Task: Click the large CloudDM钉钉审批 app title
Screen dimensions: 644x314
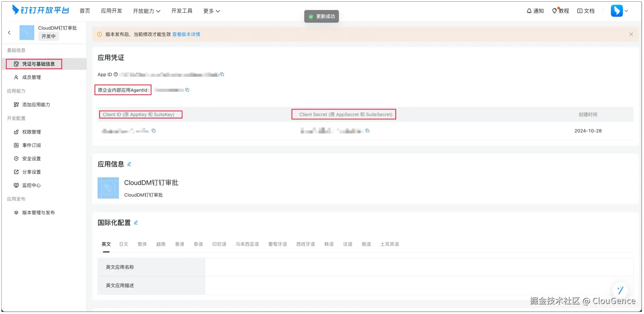Action: (x=151, y=183)
